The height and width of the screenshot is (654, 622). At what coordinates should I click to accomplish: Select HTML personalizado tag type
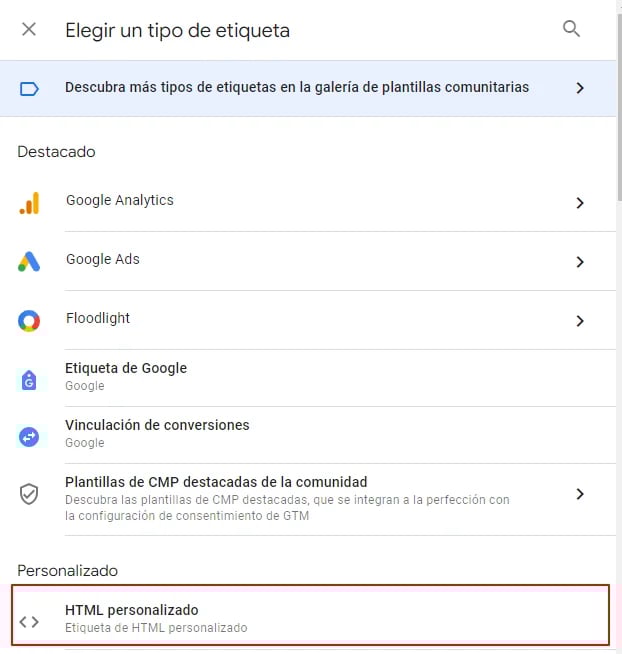(310, 615)
